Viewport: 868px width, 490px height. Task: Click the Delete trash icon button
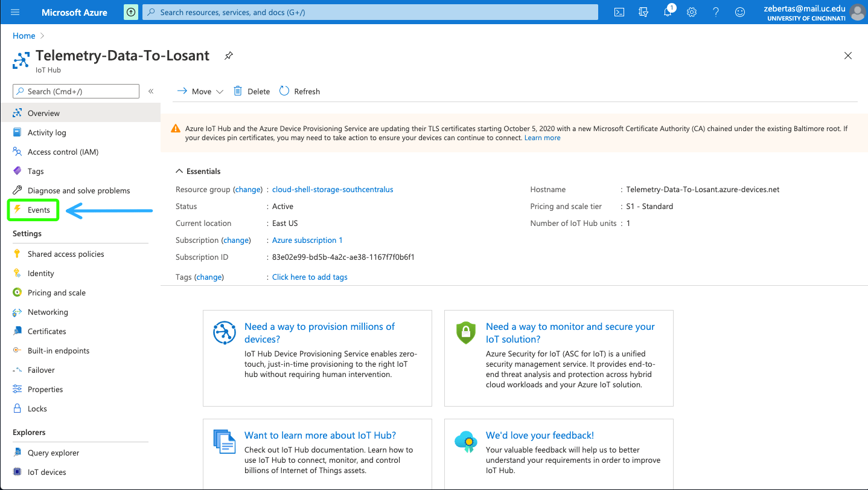[x=252, y=91]
